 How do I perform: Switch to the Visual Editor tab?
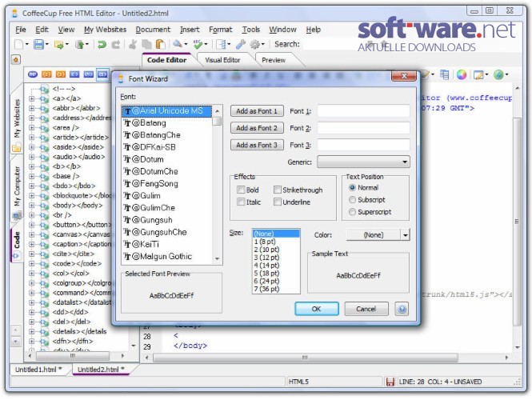click(x=222, y=60)
